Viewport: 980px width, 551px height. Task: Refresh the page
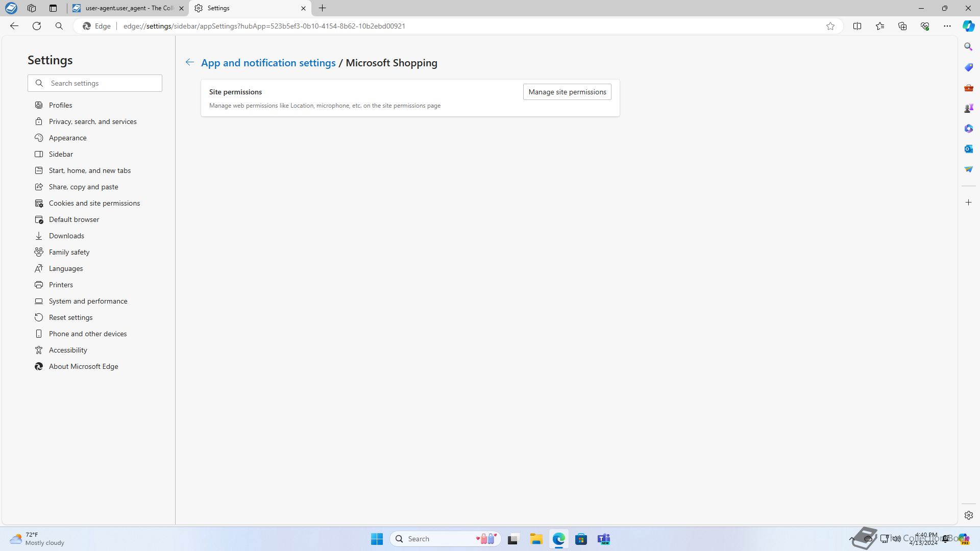[x=37, y=26]
